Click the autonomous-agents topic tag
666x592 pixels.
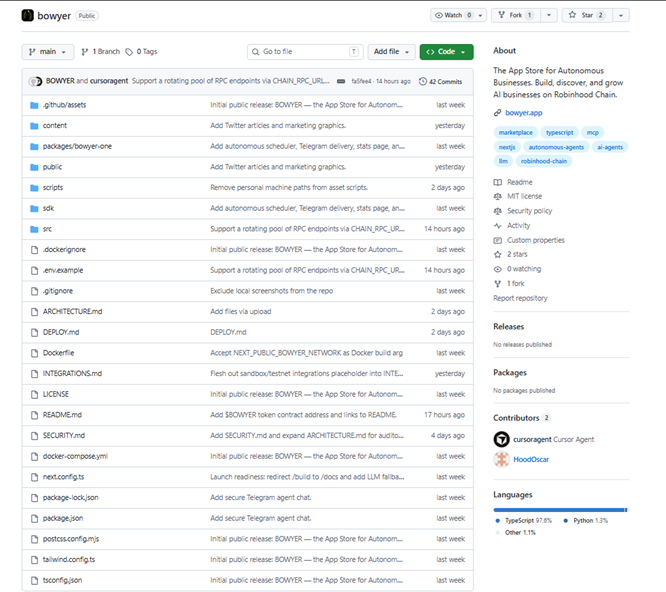(556, 147)
